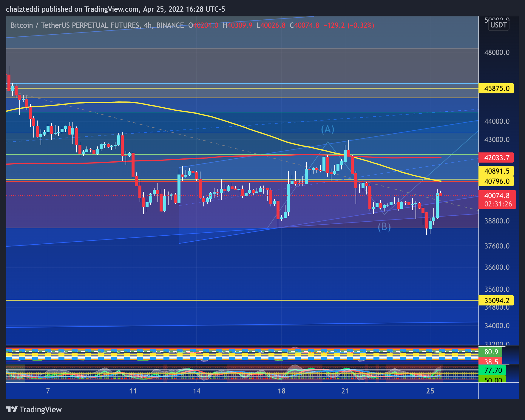
Task: Click the TradingView logo
Action: point(34,410)
